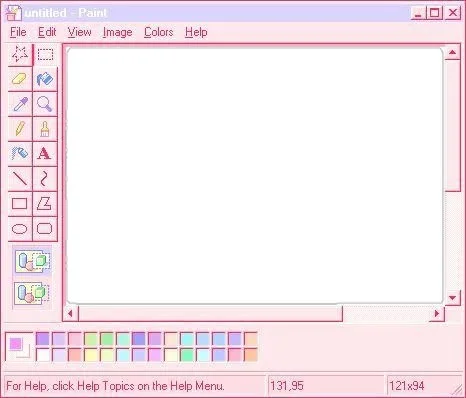Open the Image menu

tap(118, 32)
